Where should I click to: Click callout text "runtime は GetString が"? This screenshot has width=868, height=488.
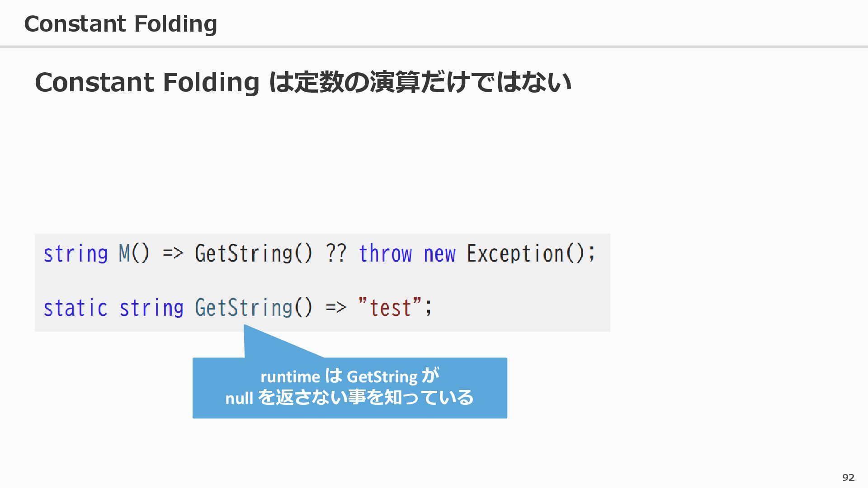[x=349, y=376]
